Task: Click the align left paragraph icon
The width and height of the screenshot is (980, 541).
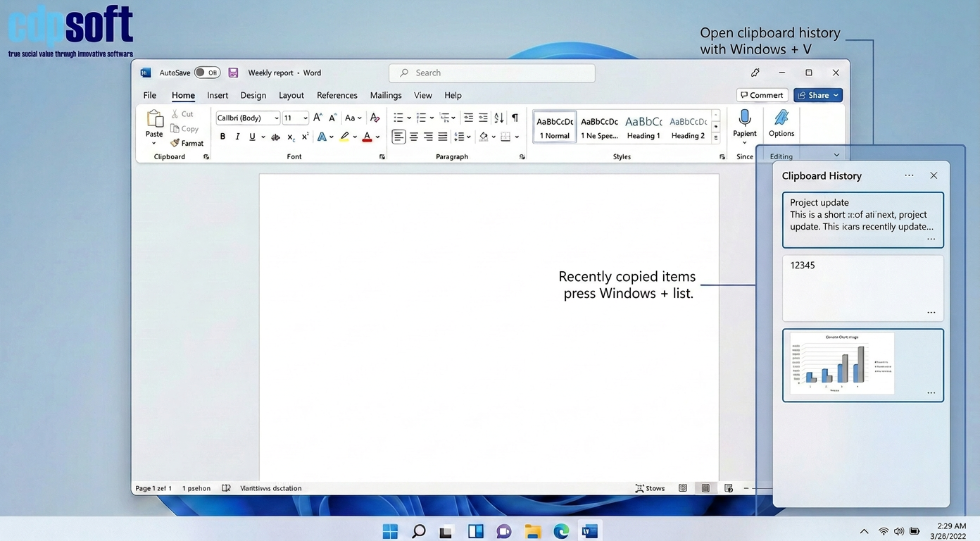Action: coord(398,137)
